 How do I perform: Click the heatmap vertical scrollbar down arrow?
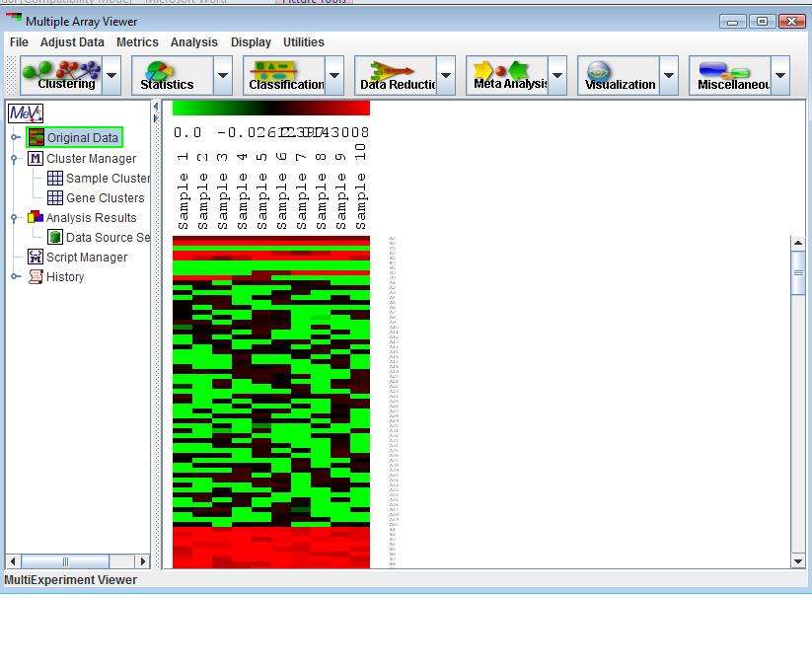(x=798, y=560)
